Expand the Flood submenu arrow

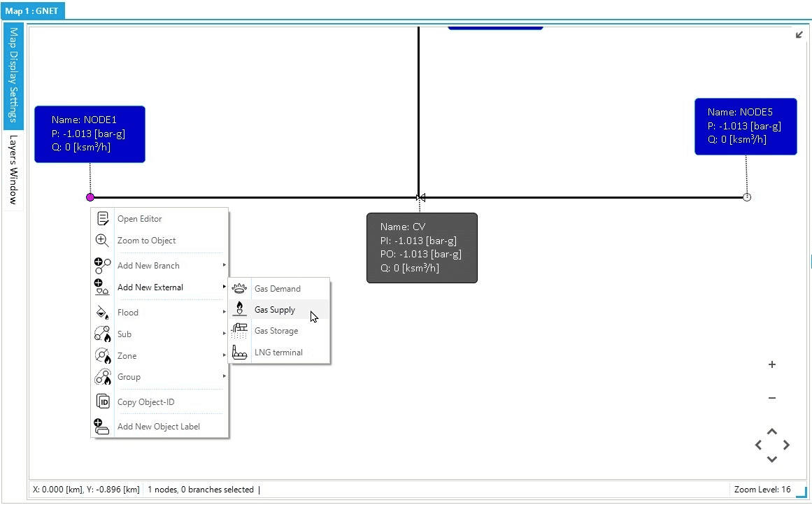click(x=224, y=313)
